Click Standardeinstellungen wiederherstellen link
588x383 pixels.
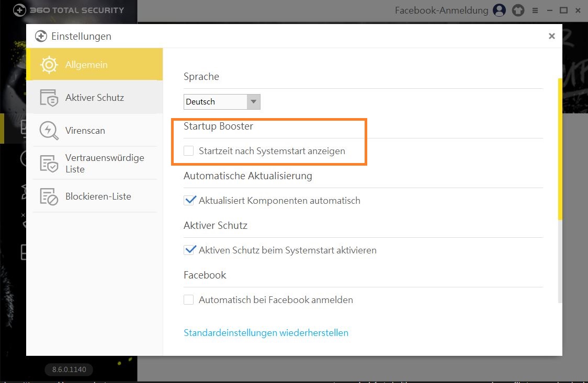[x=266, y=333]
